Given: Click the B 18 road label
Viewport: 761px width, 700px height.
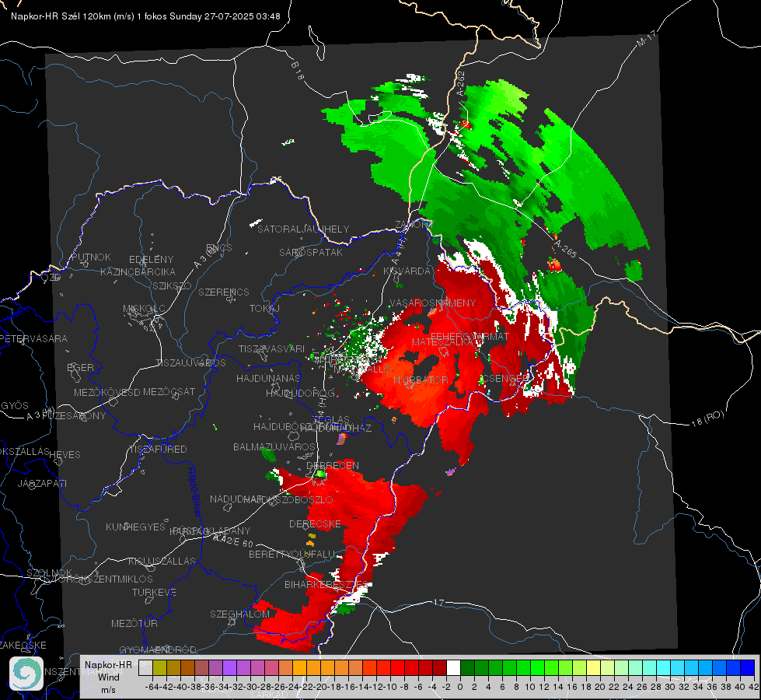Looking at the screenshot, I should (x=298, y=71).
